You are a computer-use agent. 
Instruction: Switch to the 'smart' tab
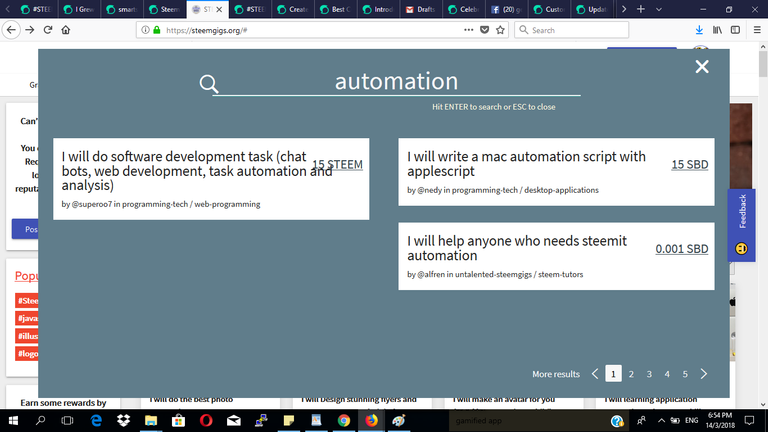(x=121, y=9)
